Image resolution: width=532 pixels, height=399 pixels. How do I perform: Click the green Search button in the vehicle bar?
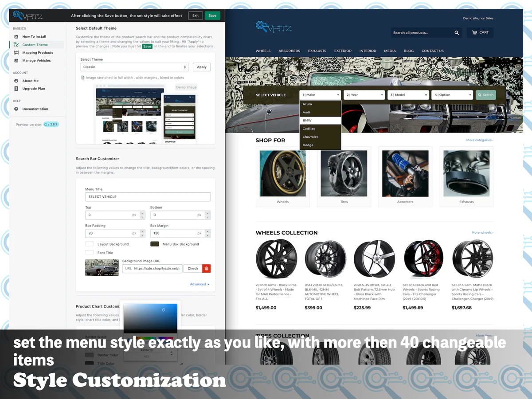coord(485,95)
